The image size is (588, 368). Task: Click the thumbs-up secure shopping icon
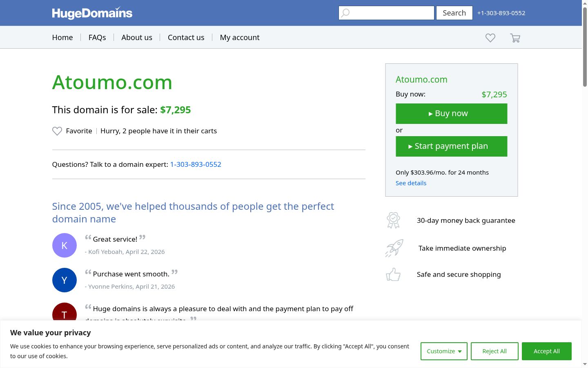pos(393,274)
